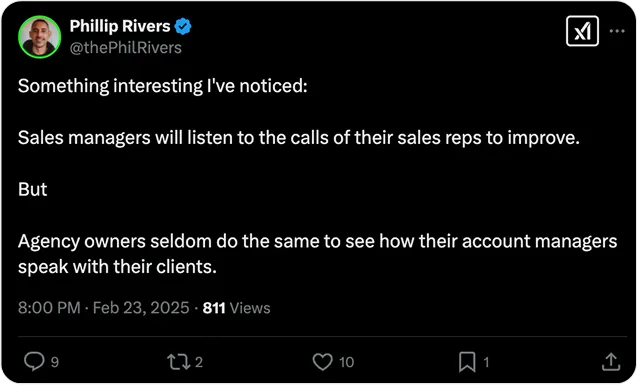This screenshot has width=637, height=385.
Task: Click the Feb 23, 2025 date
Action: click(141, 307)
